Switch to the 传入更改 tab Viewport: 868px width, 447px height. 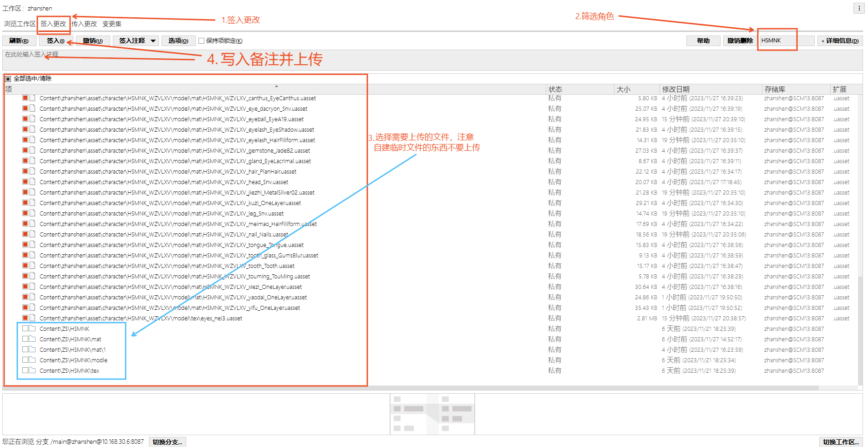pyautogui.click(x=84, y=24)
